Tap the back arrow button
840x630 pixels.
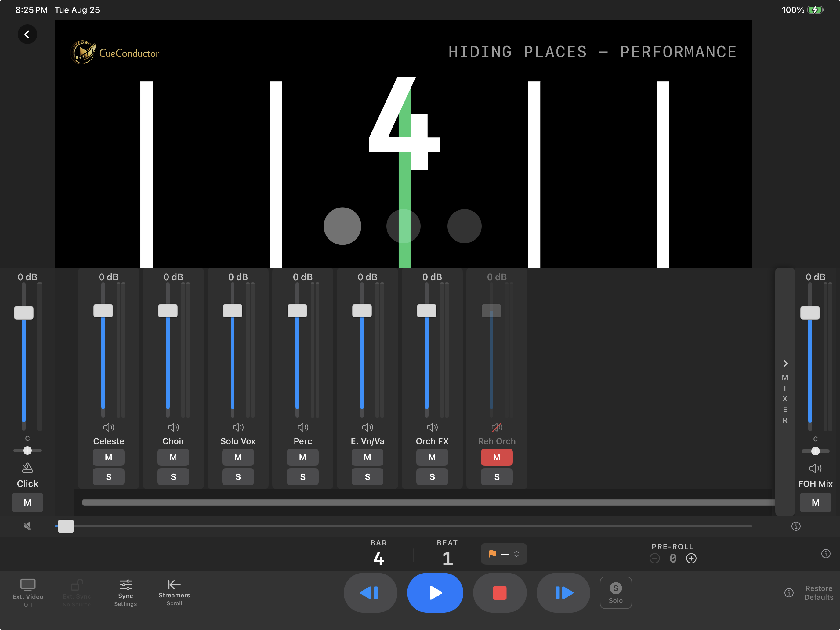(27, 34)
